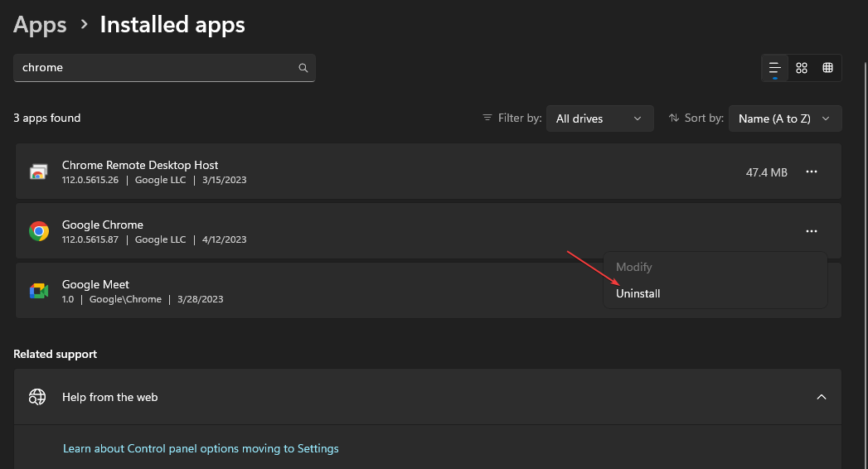
Task: Switch to grid view layout
Action: coord(801,67)
